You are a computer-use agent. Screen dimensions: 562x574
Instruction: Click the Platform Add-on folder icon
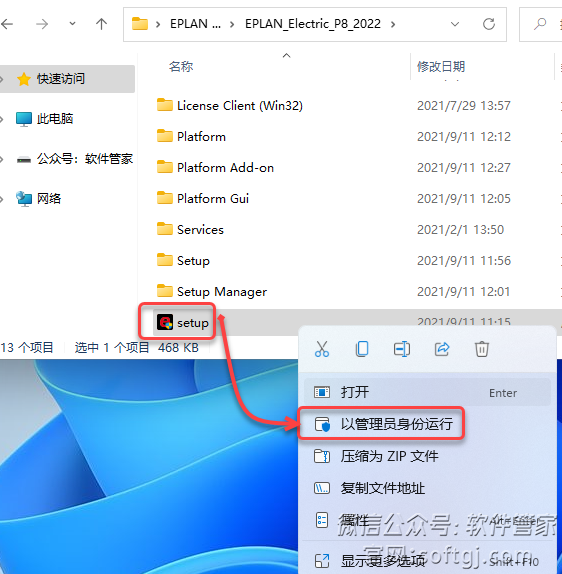pyautogui.click(x=165, y=167)
